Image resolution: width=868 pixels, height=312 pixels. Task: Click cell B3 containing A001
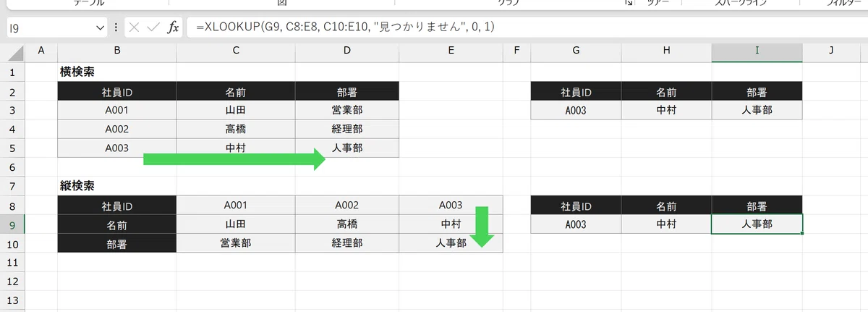click(x=116, y=110)
